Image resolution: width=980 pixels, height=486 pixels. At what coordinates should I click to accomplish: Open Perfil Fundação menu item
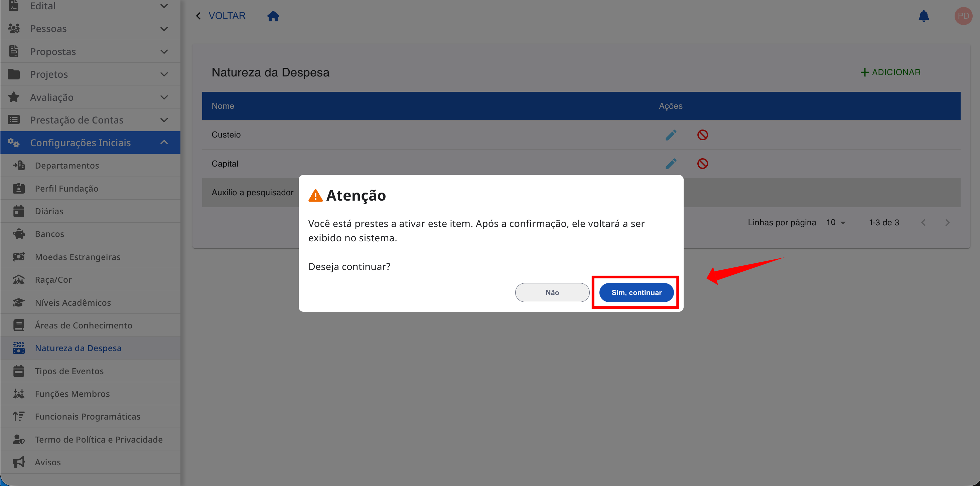click(91, 189)
